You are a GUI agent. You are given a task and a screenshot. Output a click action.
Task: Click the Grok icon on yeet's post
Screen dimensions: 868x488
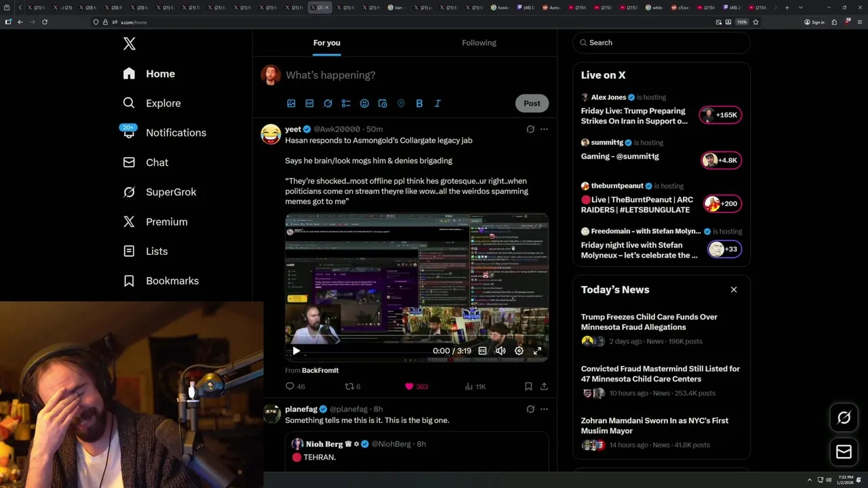click(530, 129)
